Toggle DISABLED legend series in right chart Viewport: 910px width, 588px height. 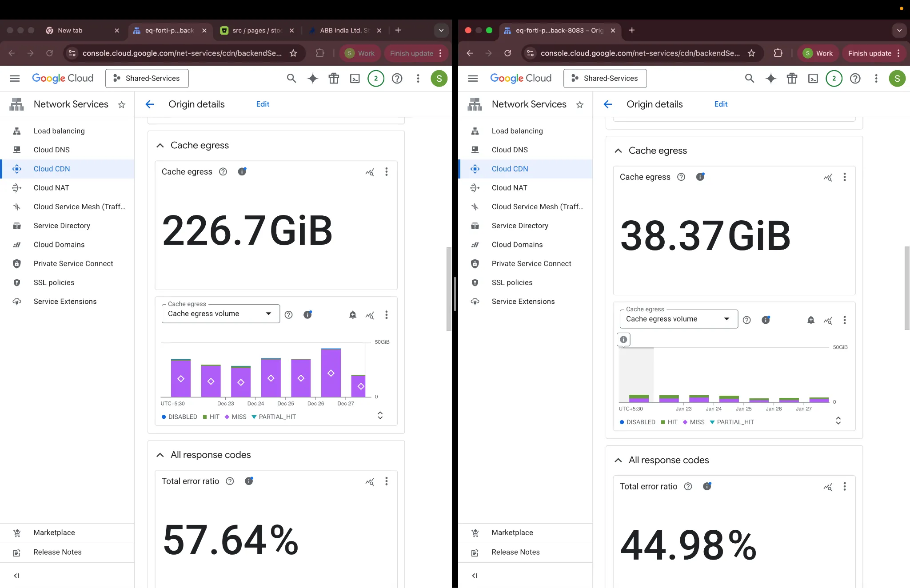coord(638,422)
